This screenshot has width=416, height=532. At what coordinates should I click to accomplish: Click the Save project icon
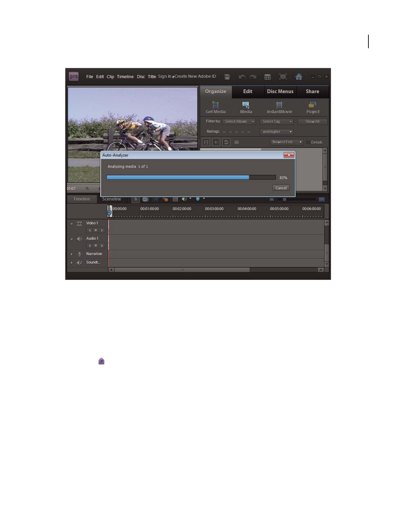(x=227, y=77)
